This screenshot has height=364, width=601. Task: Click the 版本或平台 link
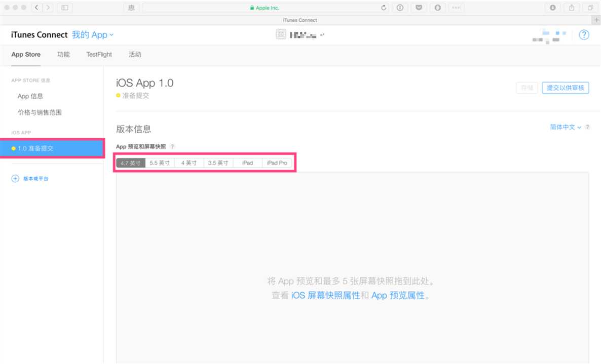pyautogui.click(x=35, y=179)
